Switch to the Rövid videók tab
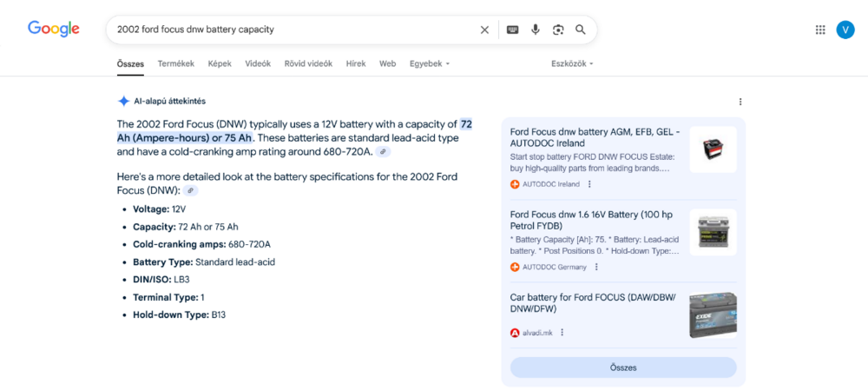Screen dimensions: 868x391 (308, 63)
